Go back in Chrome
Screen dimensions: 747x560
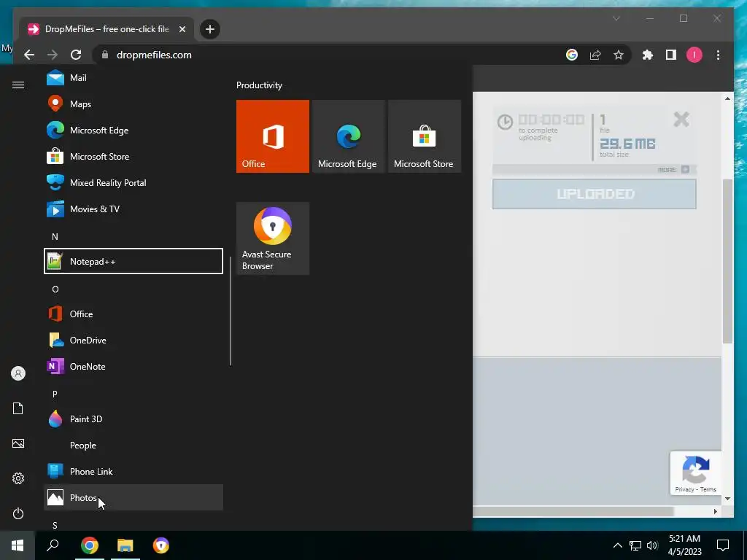(x=29, y=55)
